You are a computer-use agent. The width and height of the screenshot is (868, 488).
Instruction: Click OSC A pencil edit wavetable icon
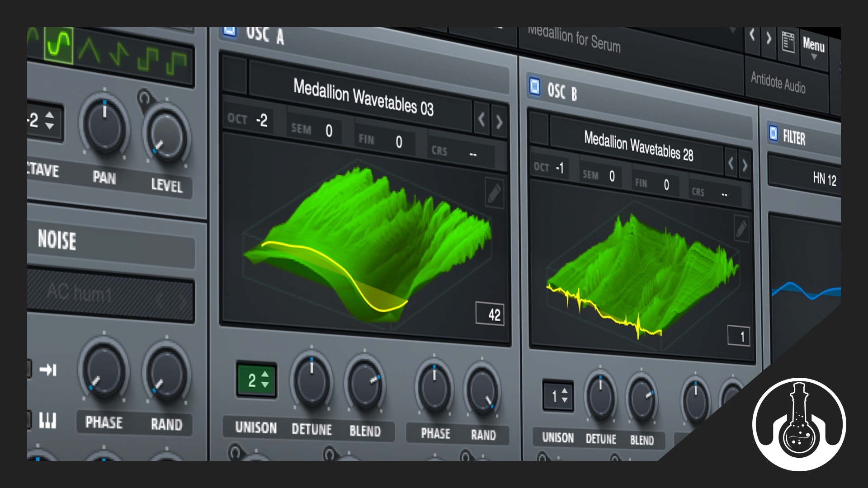pyautogui.click(x=494, y=193)
